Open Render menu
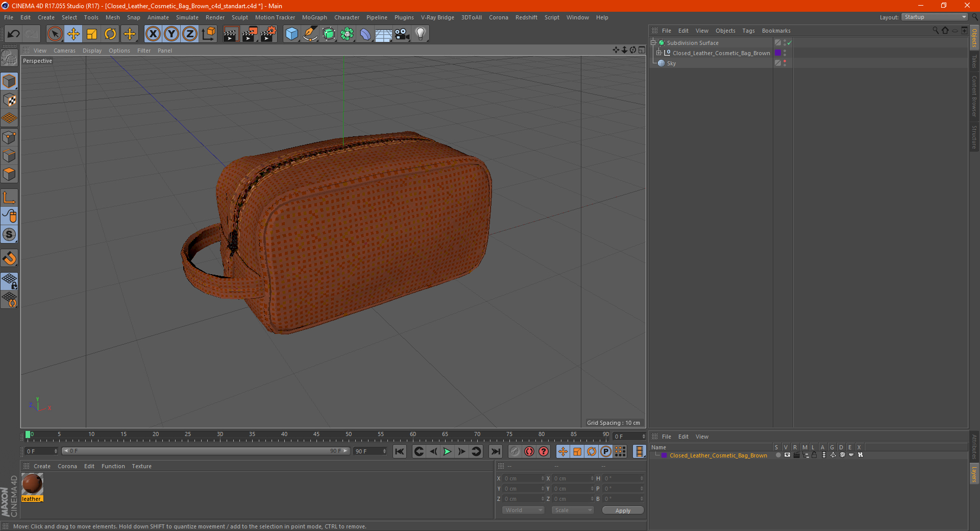 pyautogui.click(x=215, y=17)
